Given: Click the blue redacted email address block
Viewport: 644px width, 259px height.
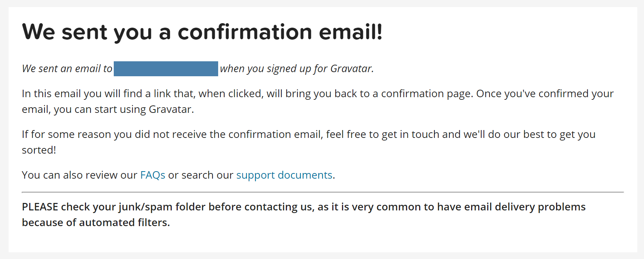Looking at the screenshot, I should pos(166,69).
